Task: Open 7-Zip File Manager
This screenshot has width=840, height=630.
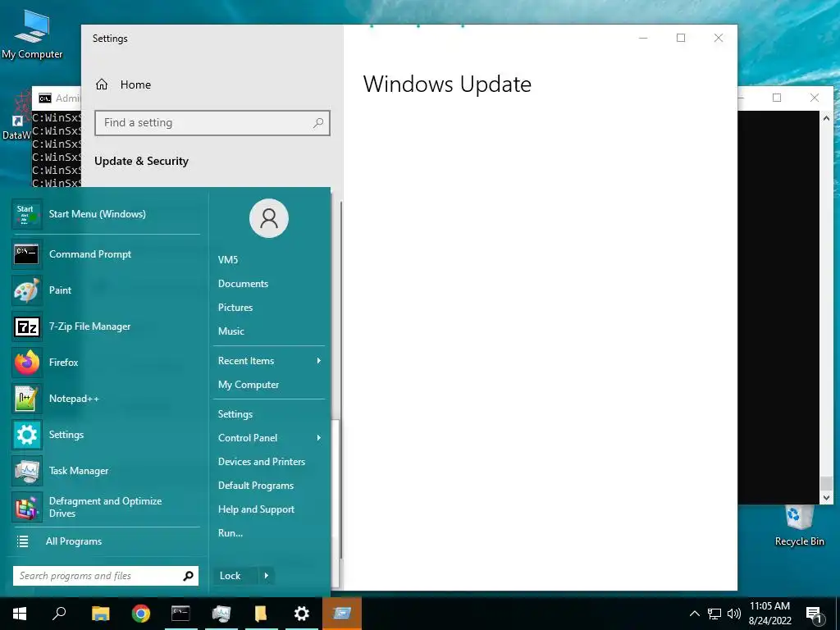Action: pos(106,326)
